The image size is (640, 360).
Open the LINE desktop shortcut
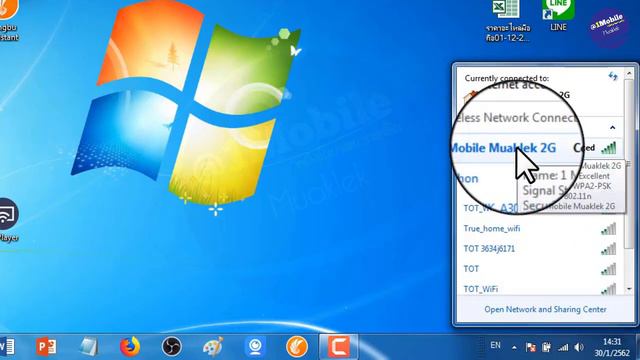click(558, 16)
